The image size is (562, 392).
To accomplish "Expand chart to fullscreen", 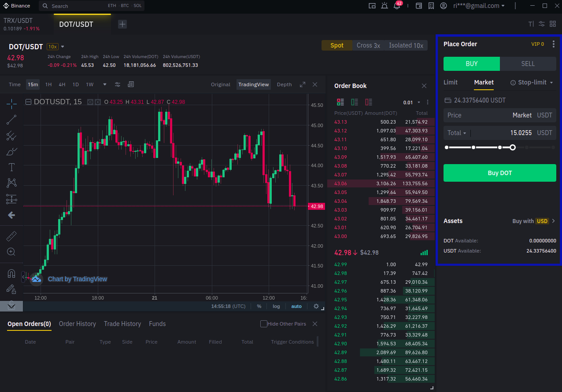I will tap(303, 84).
